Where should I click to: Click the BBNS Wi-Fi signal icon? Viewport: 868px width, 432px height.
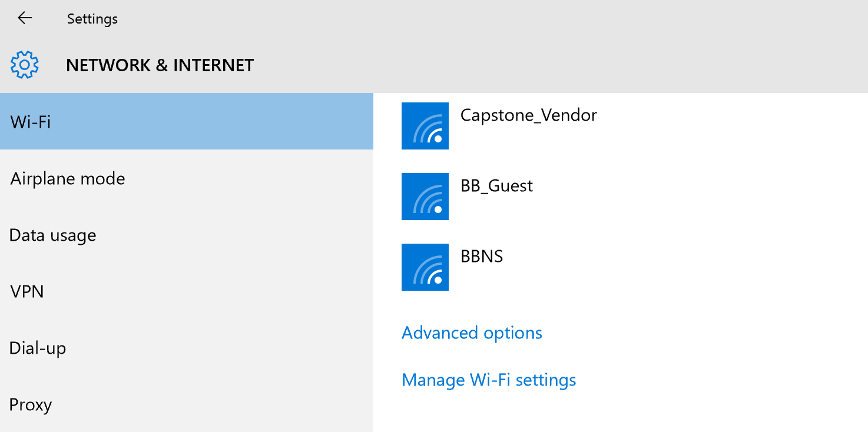(x=425, y=267)
